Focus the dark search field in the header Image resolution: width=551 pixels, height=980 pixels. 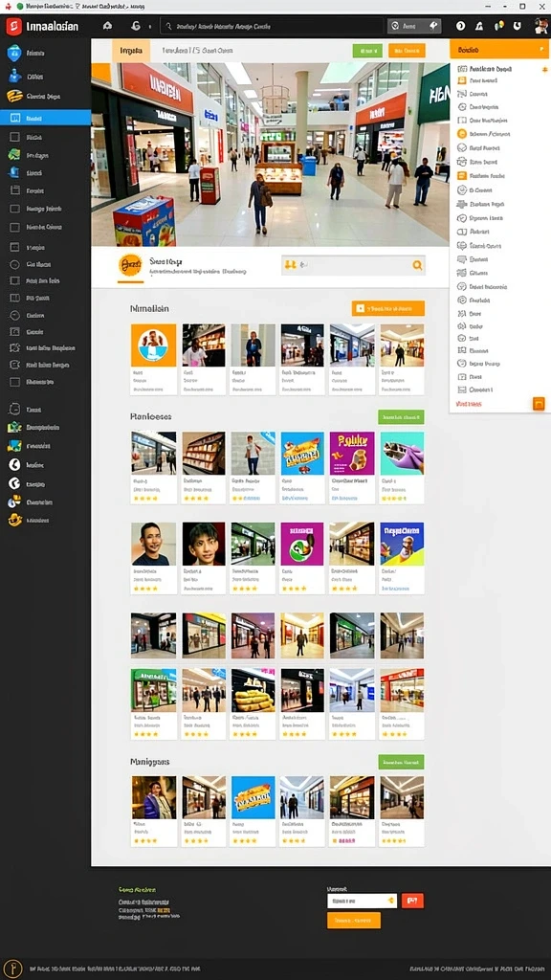pyautogui.click(x=272, y=26)
